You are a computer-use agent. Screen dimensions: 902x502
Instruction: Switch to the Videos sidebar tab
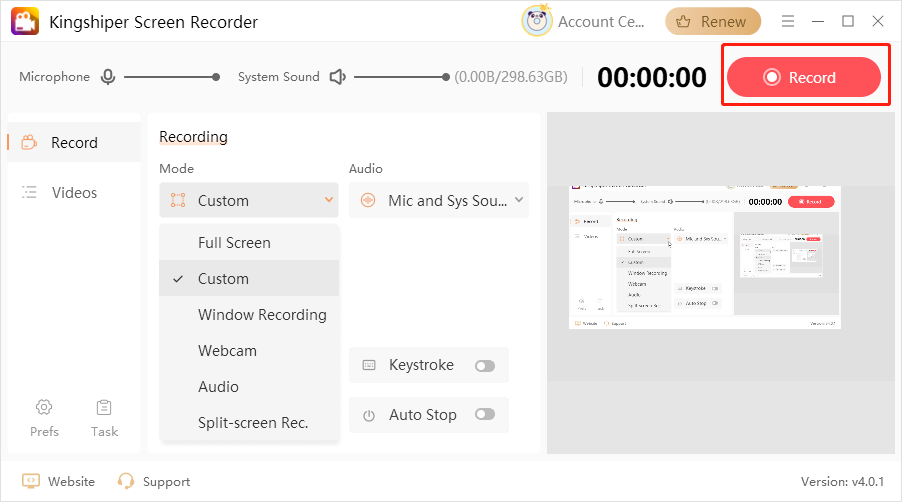(74, 192)
